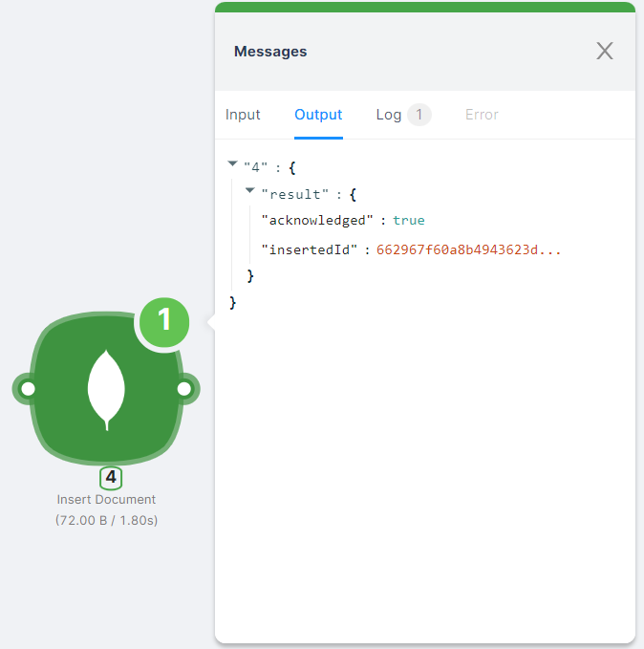644x649 pixels.
Task: Click the module's left connector dot
Action: point(28,389)
